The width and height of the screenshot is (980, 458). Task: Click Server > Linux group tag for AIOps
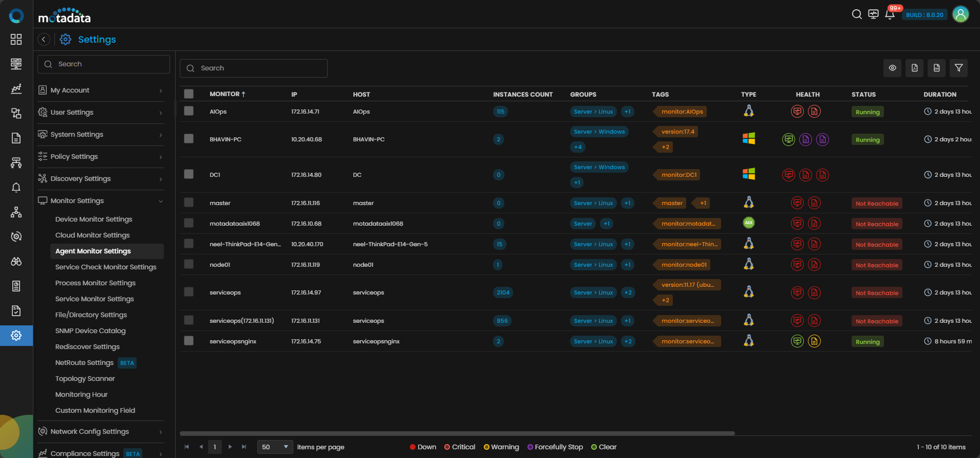(x=593, y=112)
